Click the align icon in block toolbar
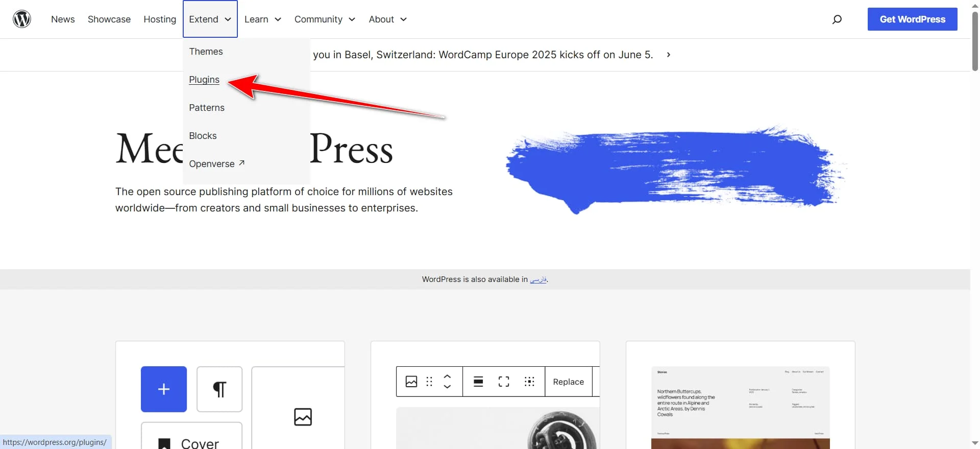This screenshot has height=449, width=980. pos(478,382)
